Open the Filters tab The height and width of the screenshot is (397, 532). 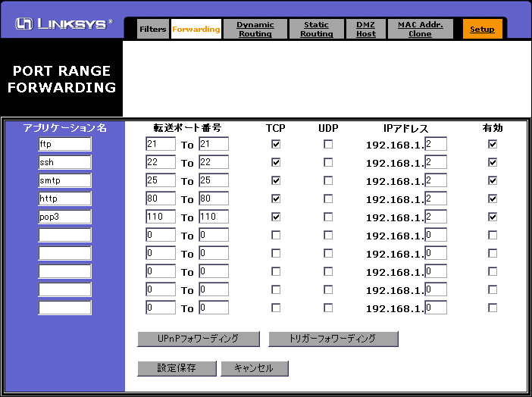pyautogui.click(x=152, y=30)
